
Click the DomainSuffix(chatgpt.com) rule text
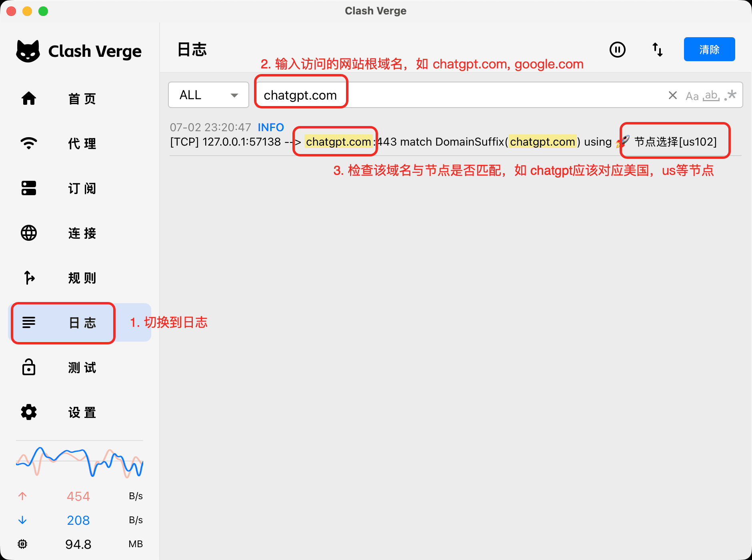point(508,142)
